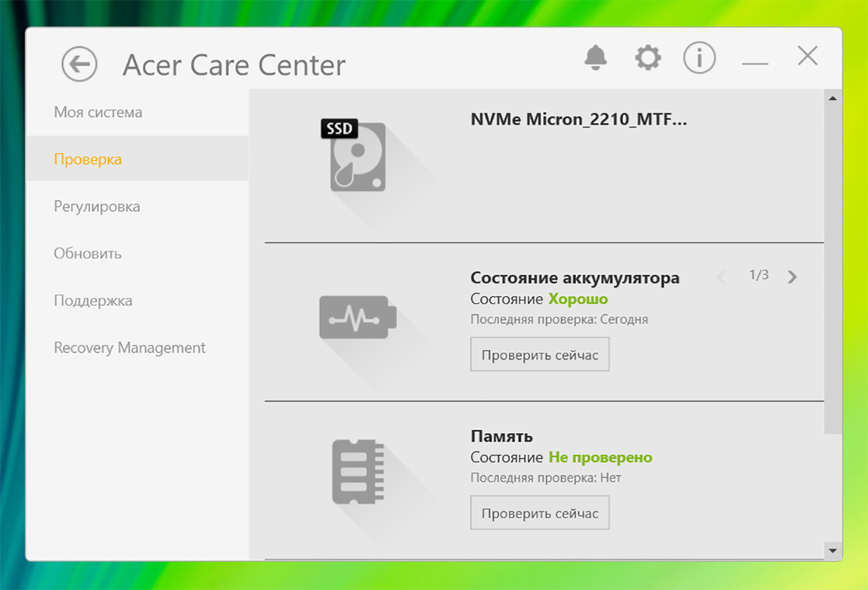The image size is (868, 590).
Task: Click the battery health icon
Action: tap(358, 317)
